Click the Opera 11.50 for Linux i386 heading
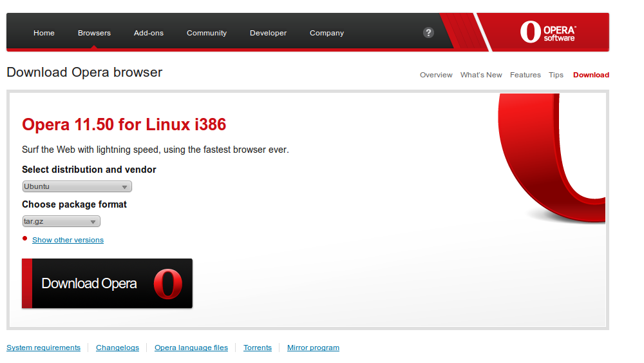 (x=124, y=124)
